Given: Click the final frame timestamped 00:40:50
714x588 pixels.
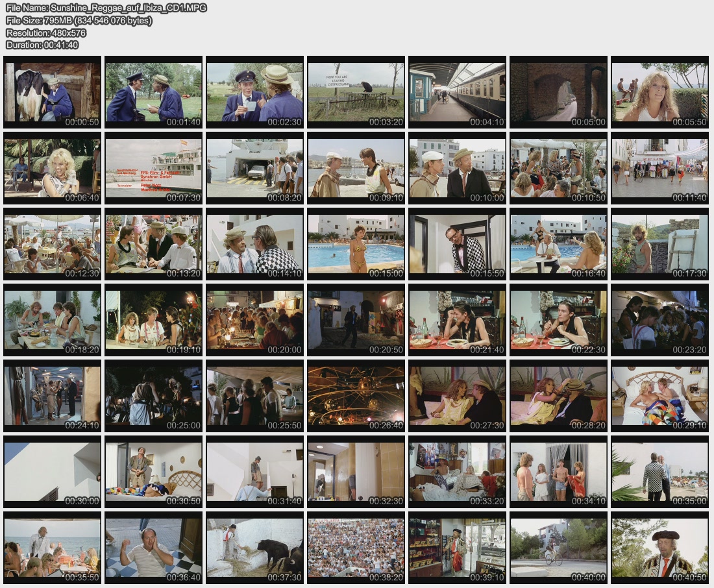Looking at the screenshot, I should (x=659, y=548).
